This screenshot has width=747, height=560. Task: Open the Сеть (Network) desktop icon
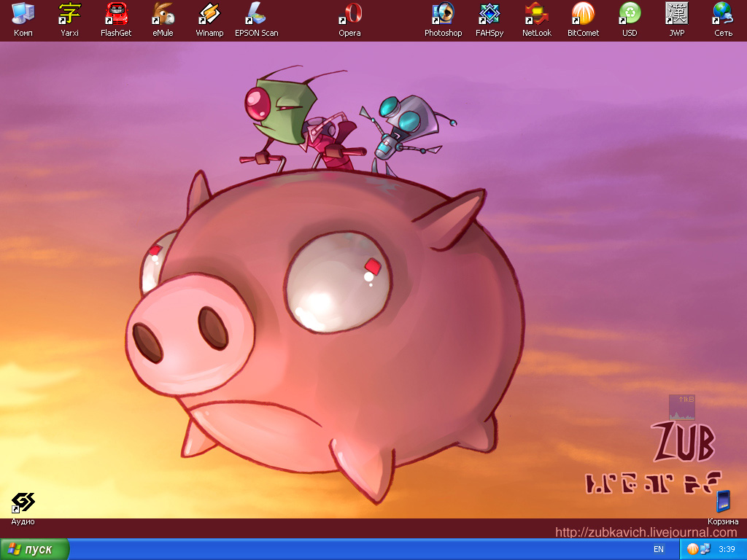point(723,14)
